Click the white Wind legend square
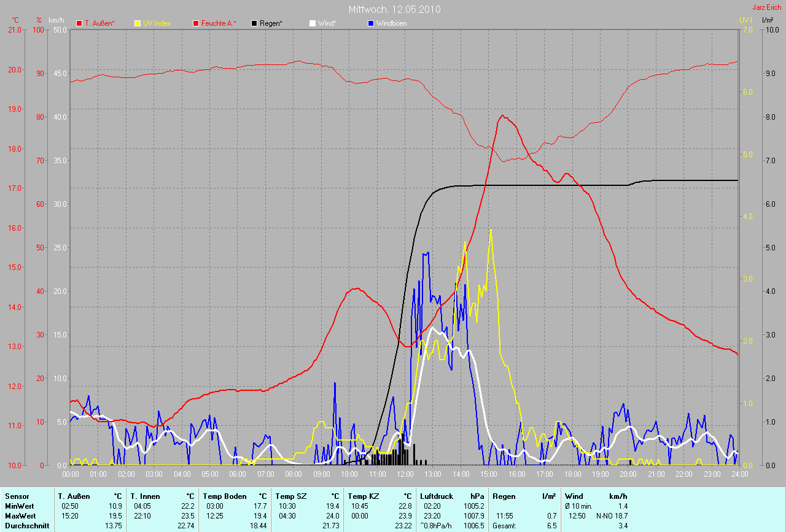 click(313, 23)
